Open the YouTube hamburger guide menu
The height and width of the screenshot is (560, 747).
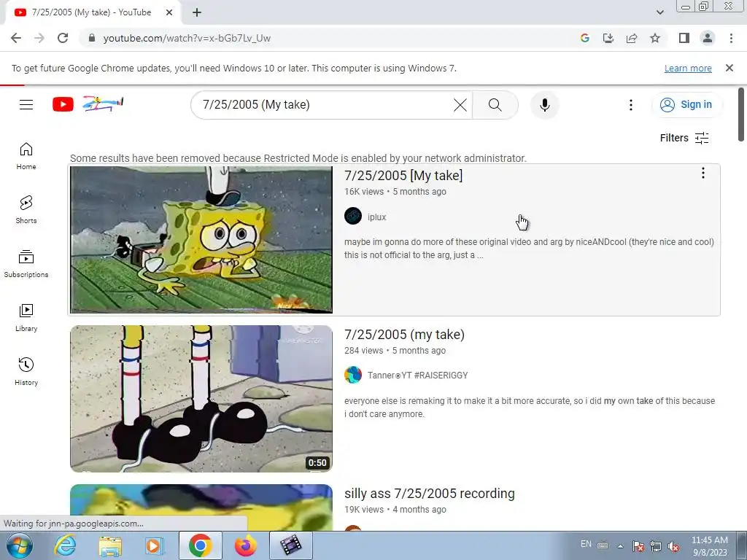point(26,104)
